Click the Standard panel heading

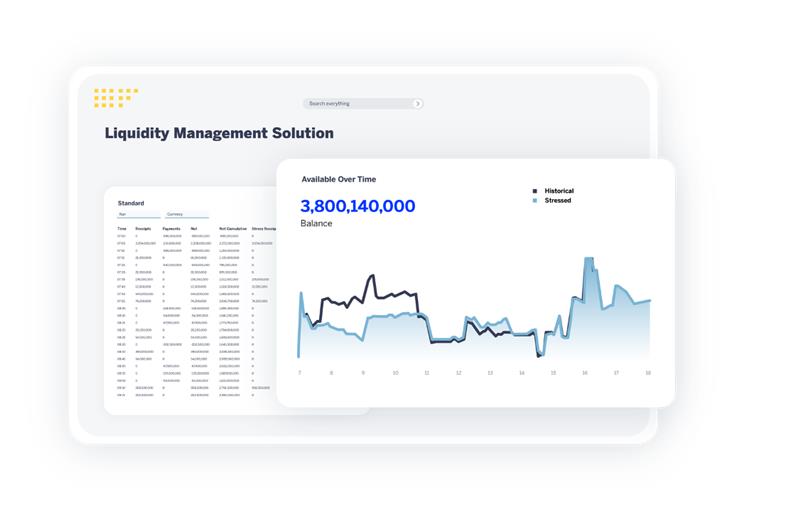click(131, 203)
